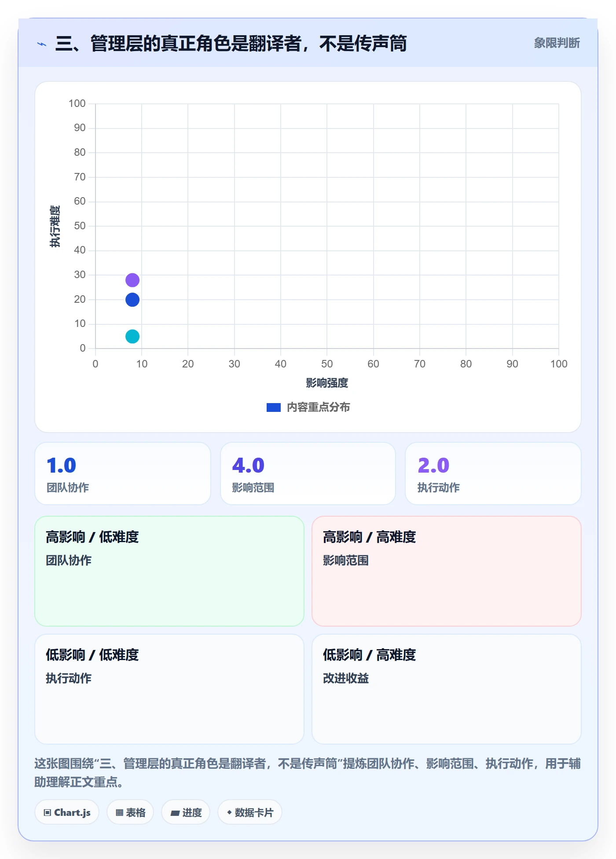Click the 执行难度 y-axis title
This screenshot has height=859, width=616.
(x=55, y=226)
